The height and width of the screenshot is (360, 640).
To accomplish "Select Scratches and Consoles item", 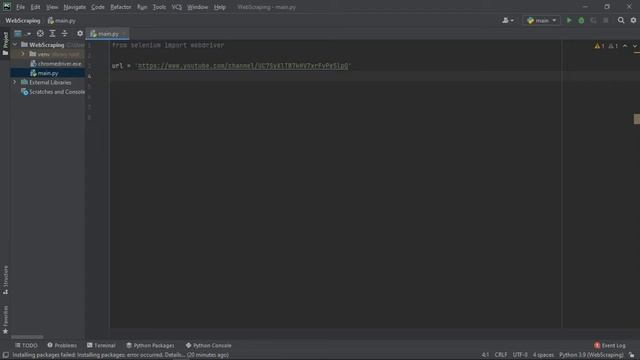I will coord(53,92).
